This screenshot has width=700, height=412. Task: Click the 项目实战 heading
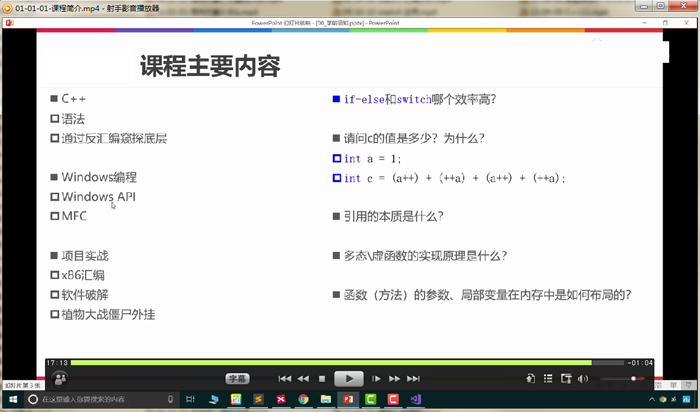(x=85, y=256)
